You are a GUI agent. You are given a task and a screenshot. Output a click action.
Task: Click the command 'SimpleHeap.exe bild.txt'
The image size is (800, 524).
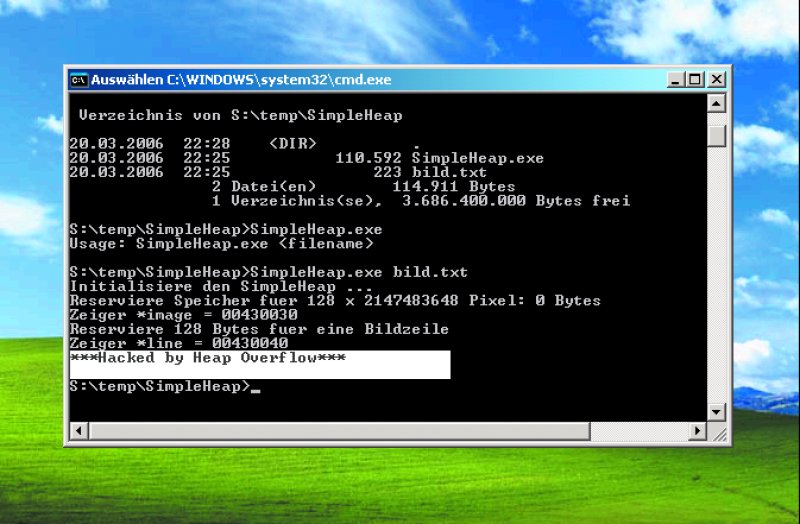pyautogui.click(x=359, y=272)
